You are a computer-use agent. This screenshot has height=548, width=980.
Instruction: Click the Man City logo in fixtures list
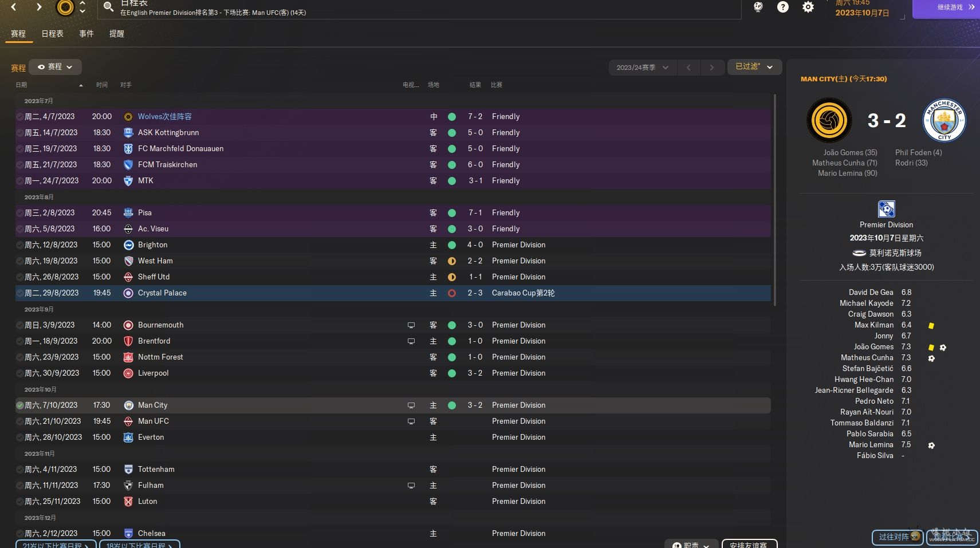point(128,405)
